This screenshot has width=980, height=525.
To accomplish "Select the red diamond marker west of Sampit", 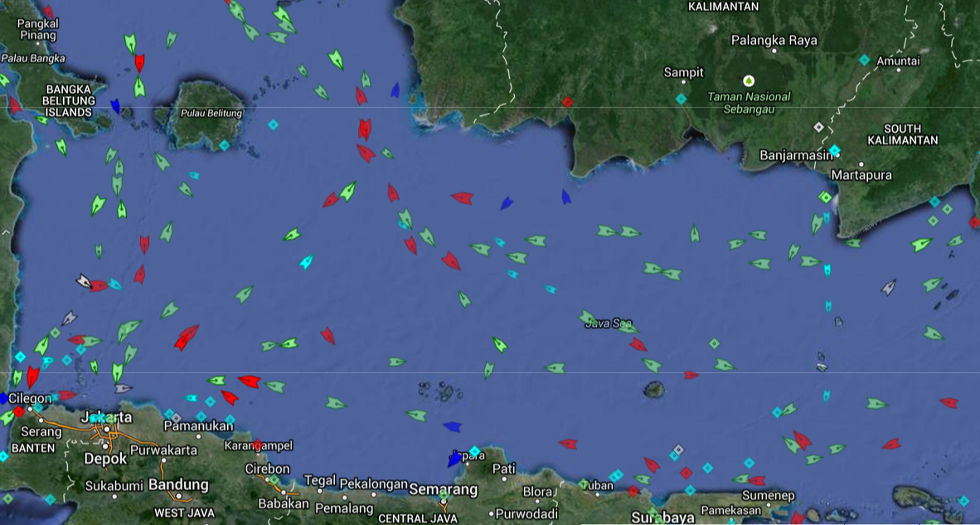I will point(567,102).
